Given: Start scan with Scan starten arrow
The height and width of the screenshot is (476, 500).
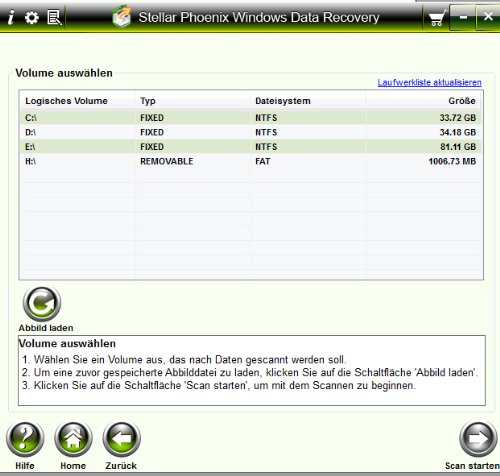Looking at the screenshot, I should (478, 438).
